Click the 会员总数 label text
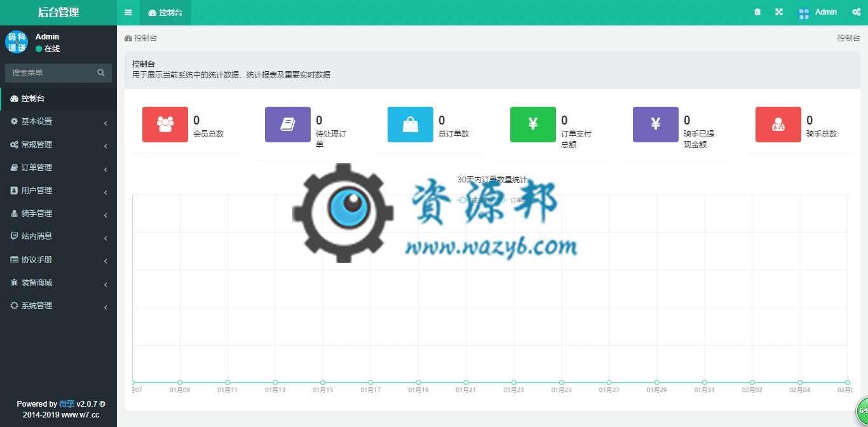The width and height of the screenshot is (868, 427). pos(208,134)
